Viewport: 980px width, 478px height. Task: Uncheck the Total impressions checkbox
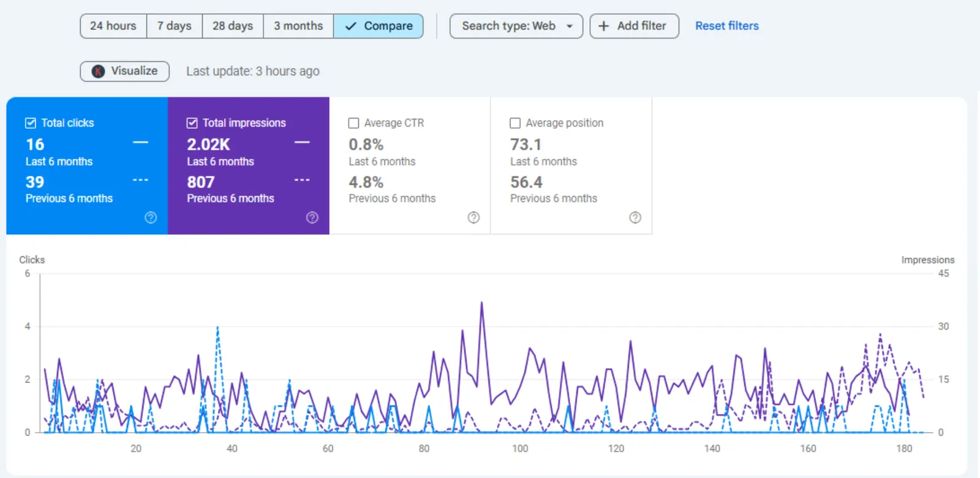coord(192,123)
